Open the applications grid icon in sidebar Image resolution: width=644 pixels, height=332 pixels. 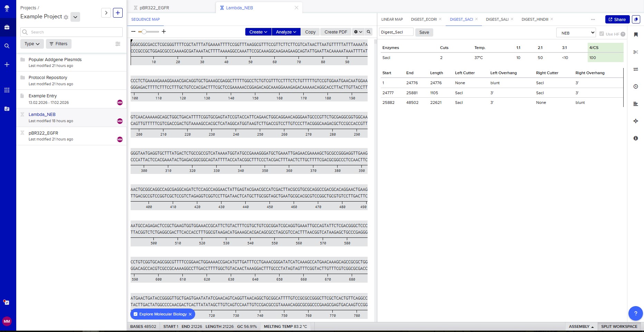pyautogui.click(x=7, y=90)
